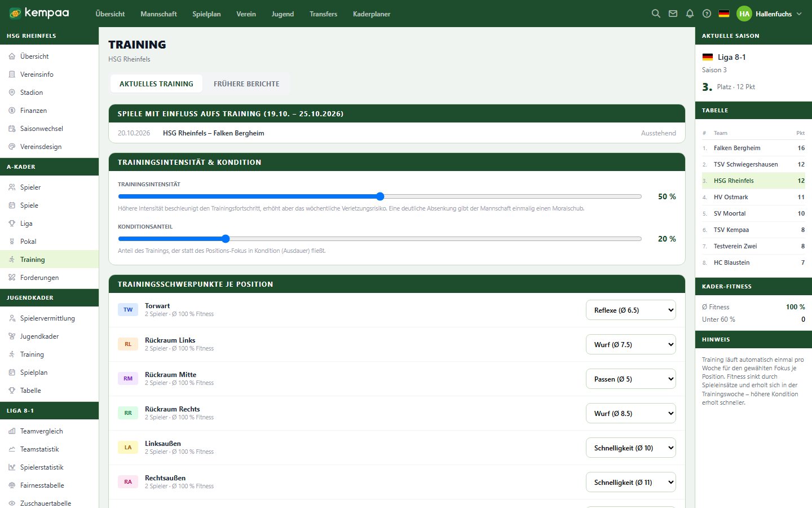Click the Trainingsintensität slider handle
This screenshot has width=812, height=508.
[x=380, y=196]
